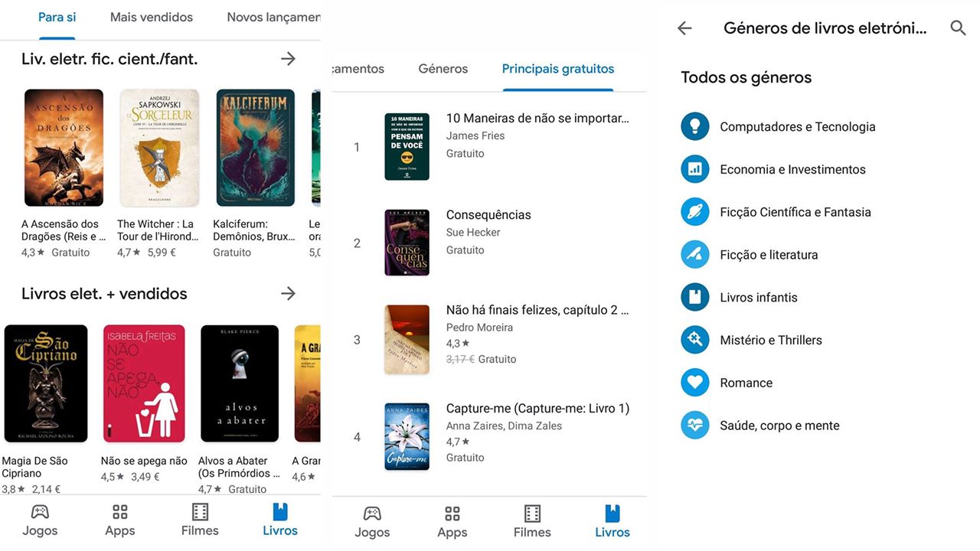The height and width of the screenshot is (551, 980).
Task: Tap the Mistério e Thrillers magnifier icon
Action: [695, 340]
